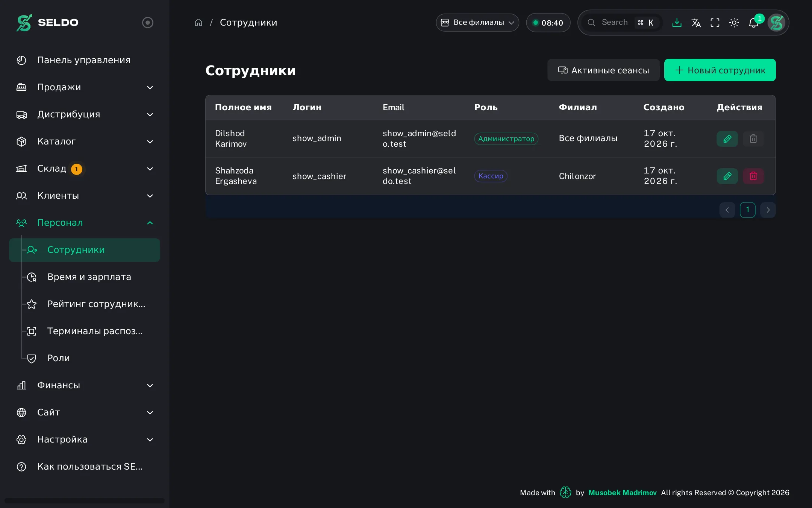Open Активные сеансы
Screen dimensions: 812x508
click(x=603, y=70)
